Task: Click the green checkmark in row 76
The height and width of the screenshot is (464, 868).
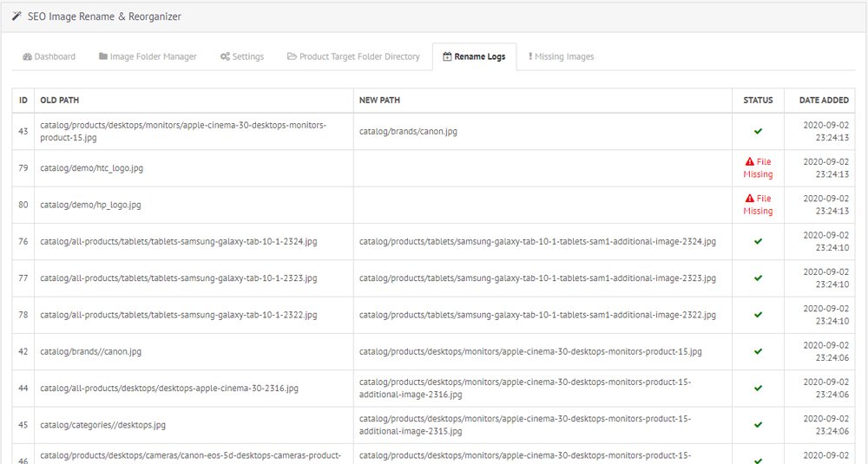Action: pos(758,241)
